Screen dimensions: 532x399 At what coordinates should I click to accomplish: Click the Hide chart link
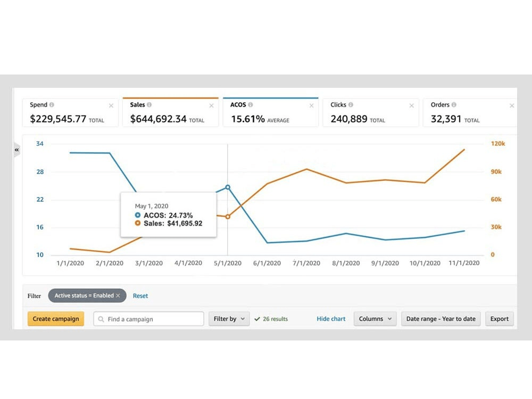point(331,319)
